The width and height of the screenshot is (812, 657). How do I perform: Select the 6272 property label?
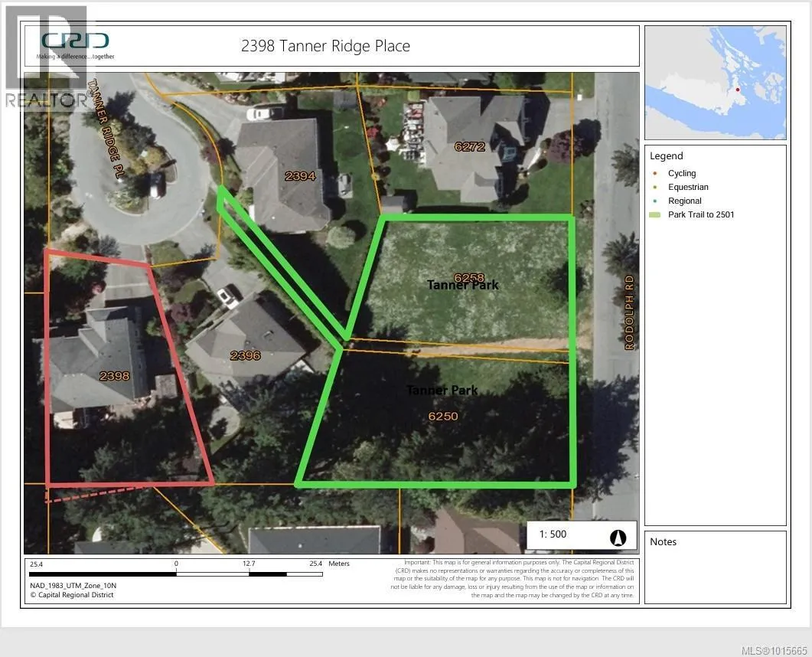[469, 146]
